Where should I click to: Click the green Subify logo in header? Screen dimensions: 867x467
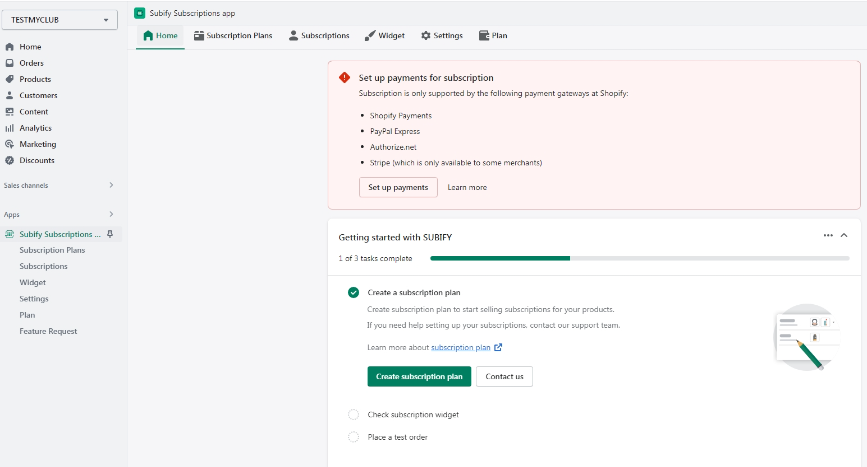pyautogui.click(x=139, y=13)
